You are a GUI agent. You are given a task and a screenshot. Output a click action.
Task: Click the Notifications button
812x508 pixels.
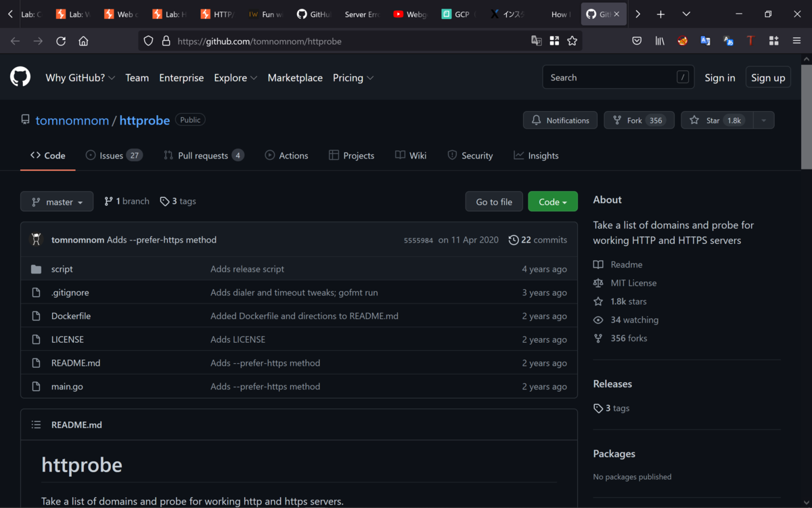coord(560,121)
